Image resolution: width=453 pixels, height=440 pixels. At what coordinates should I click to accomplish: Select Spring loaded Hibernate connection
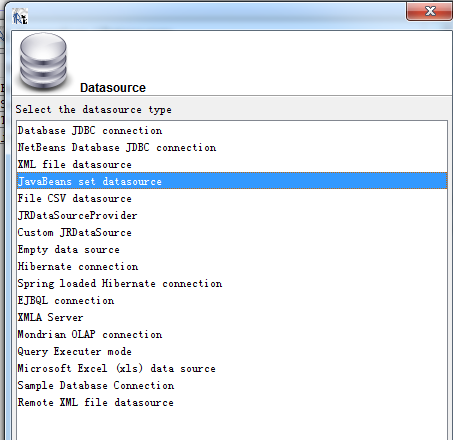[x=232, y=284]
